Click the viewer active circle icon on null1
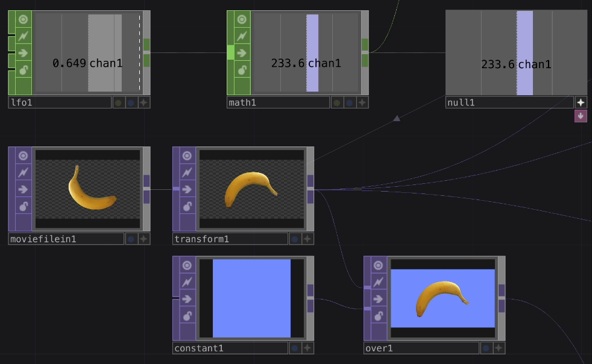This screenshot has width=592, height=364. [x=450, y=19]
